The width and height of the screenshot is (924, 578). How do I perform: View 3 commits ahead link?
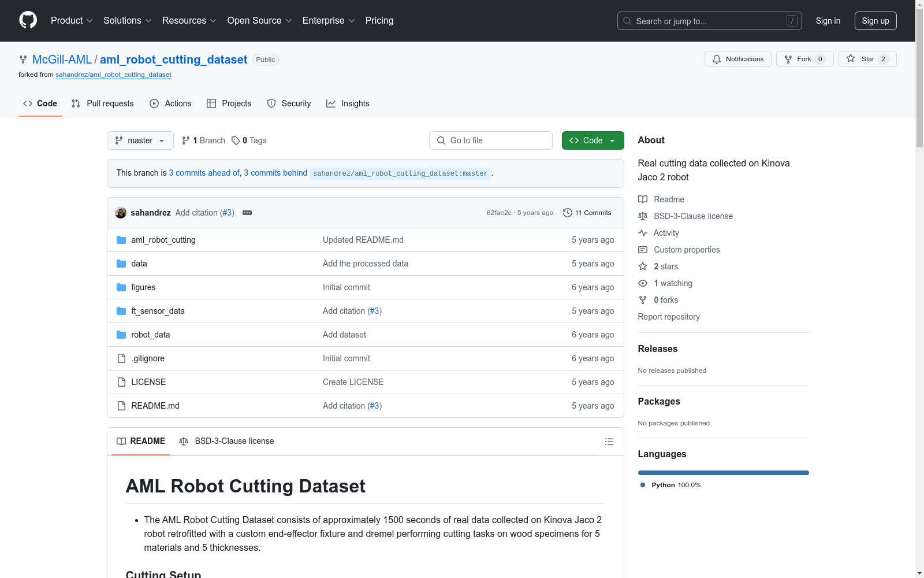tap(204, 173)
